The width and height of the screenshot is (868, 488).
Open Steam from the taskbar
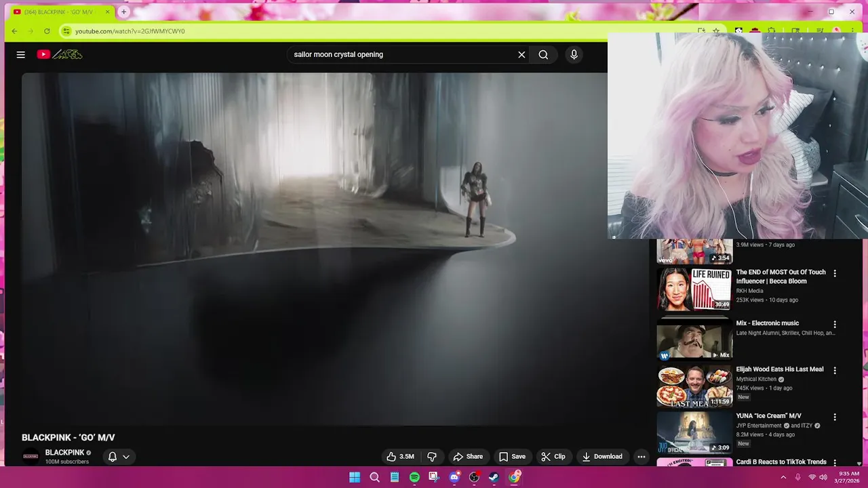(494, 477)
